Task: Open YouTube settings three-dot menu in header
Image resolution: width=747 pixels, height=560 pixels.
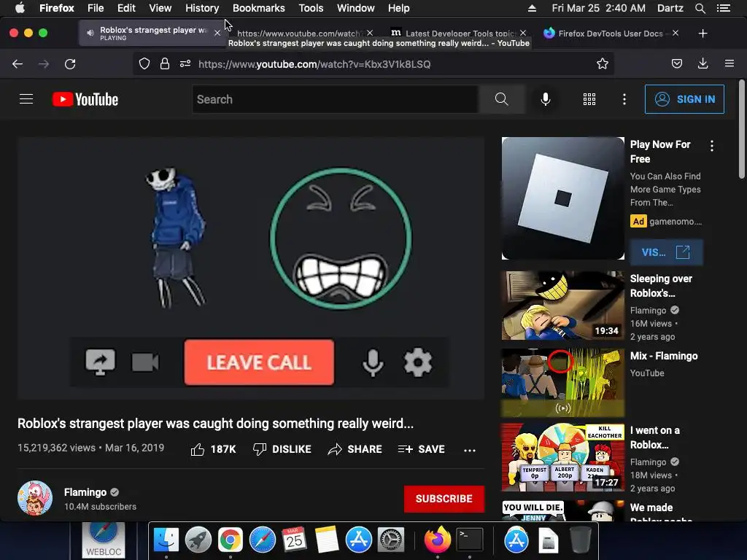Action: (x=624, y=99)
